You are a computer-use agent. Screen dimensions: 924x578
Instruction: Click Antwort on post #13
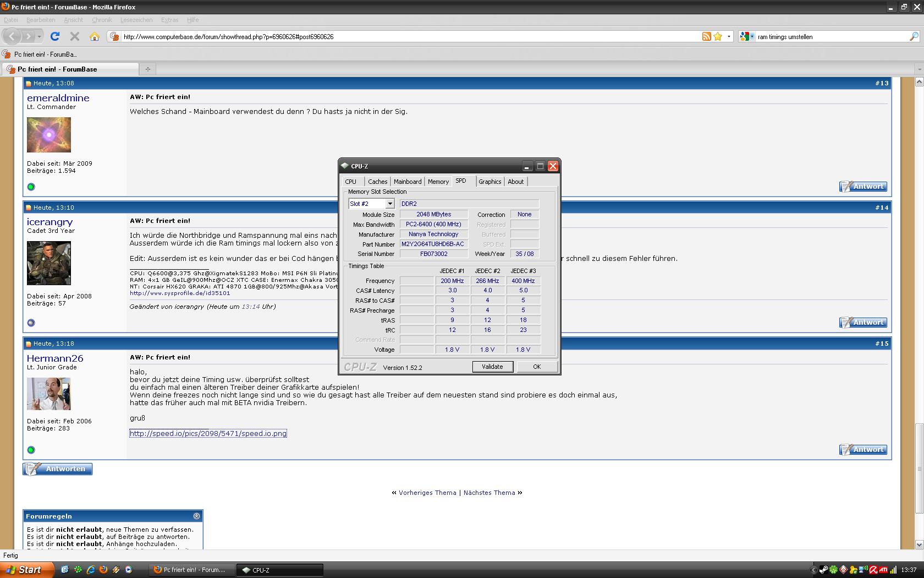pos(863,187)
